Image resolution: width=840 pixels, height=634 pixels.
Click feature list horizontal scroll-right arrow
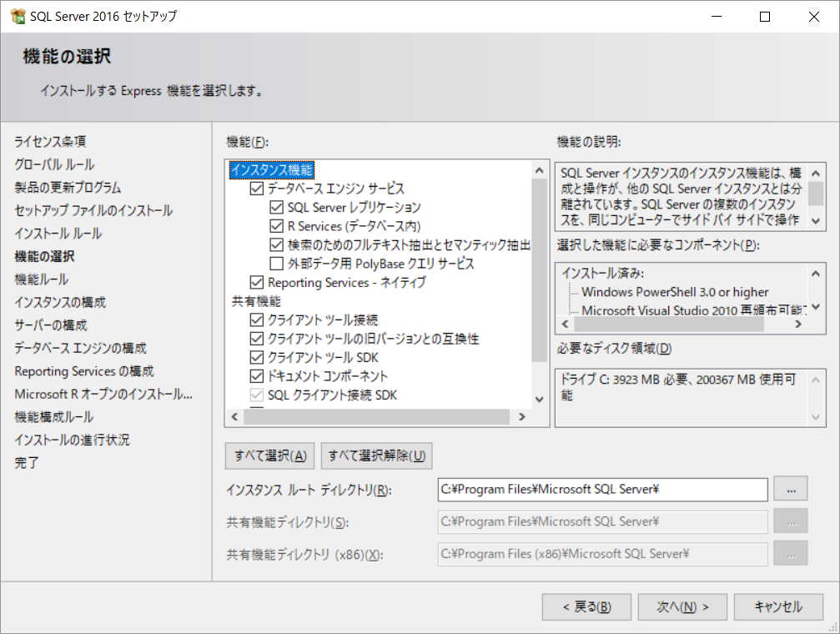click(x=522, y=416)
